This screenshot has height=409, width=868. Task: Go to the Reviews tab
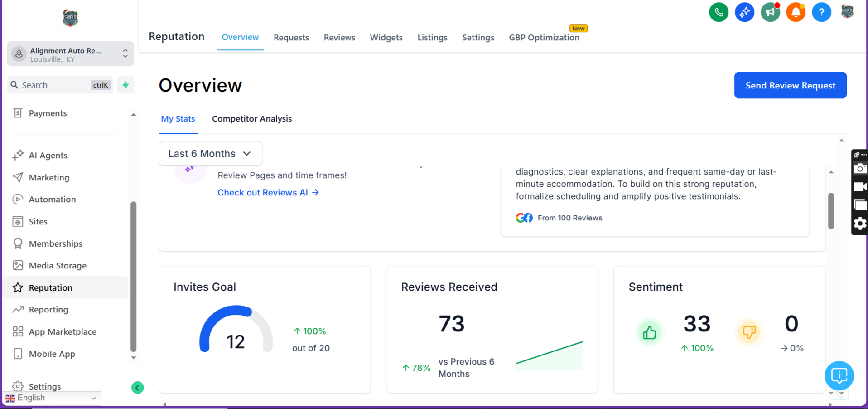pos(339,38)
